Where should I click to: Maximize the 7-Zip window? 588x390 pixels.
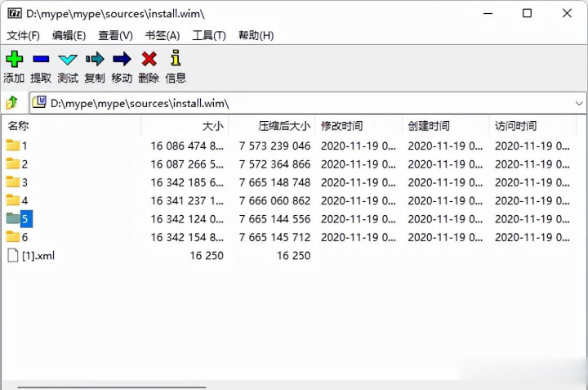pos(527,14)
